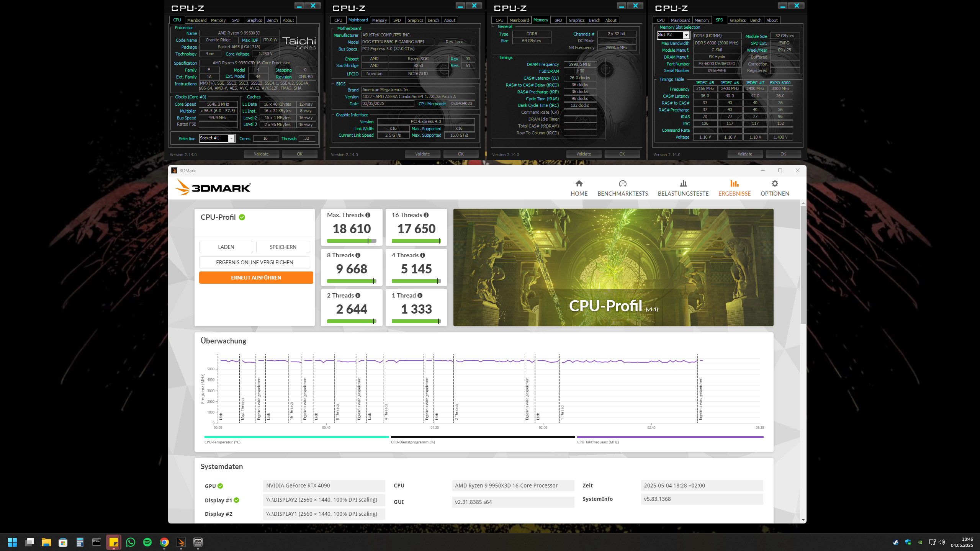Image resolution: width=980 pixels, height=551 pixels.
Task: Click 17 650 score for 16 Threads
Action: pos(416,229)
